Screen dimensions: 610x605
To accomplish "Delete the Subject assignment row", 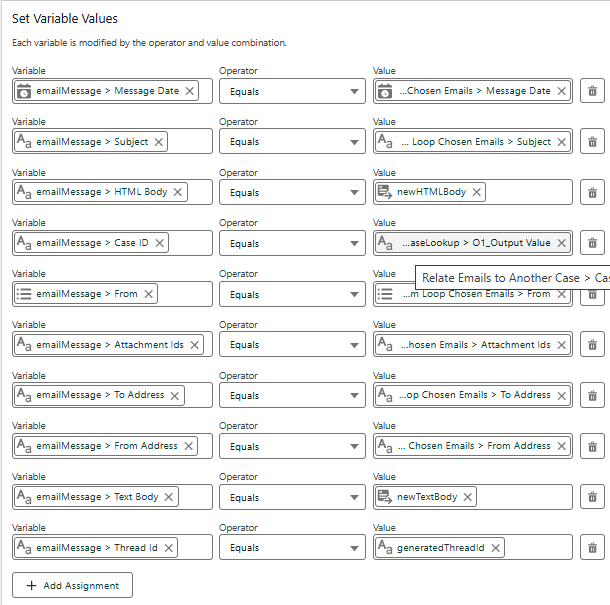I will click(592, 142).
